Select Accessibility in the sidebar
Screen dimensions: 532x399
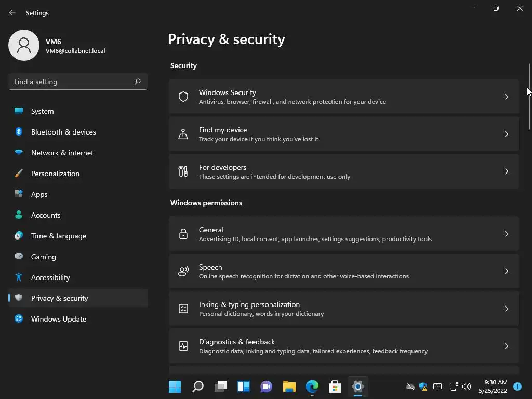78,277
